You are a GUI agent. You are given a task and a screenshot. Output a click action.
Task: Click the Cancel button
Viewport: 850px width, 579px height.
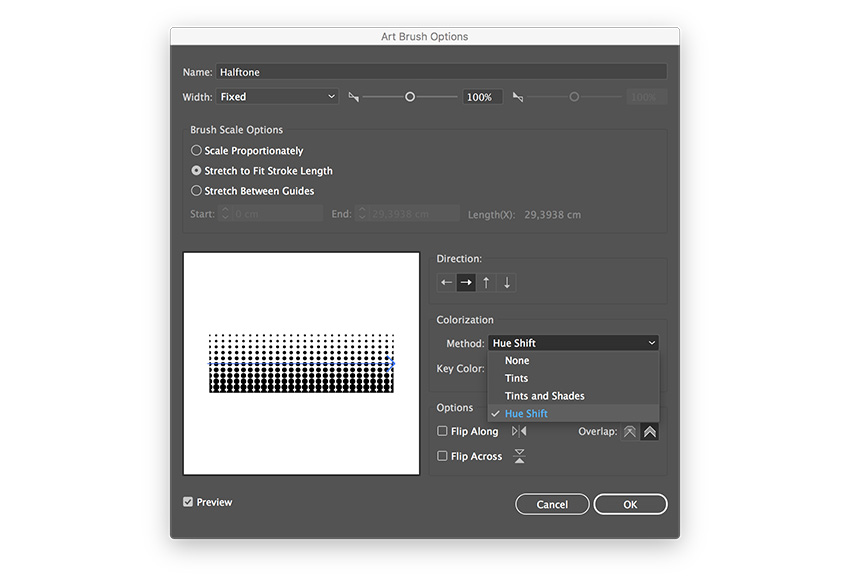[552, 504]
